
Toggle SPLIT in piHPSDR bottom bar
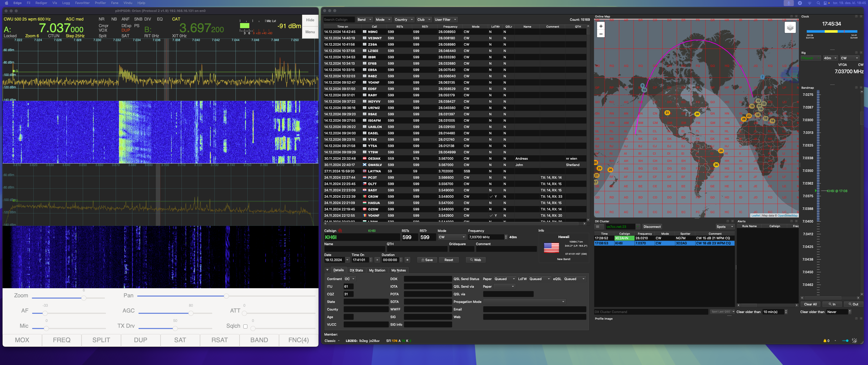[101, 340]
